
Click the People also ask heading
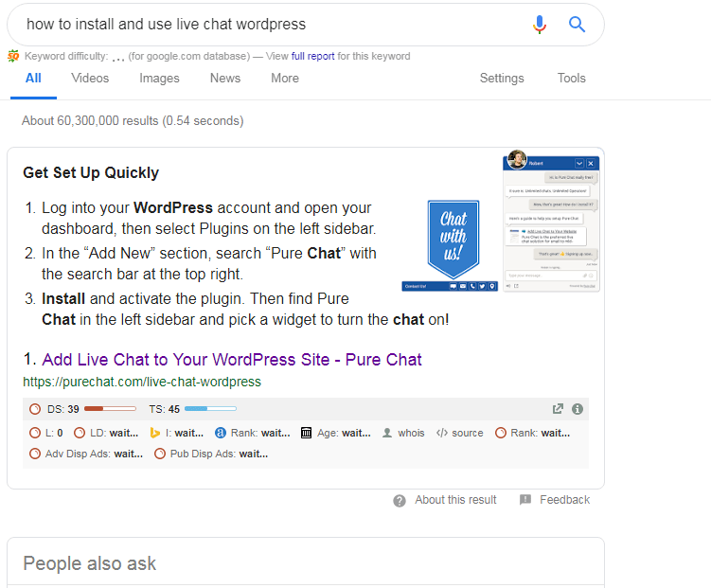coord(89,563)
